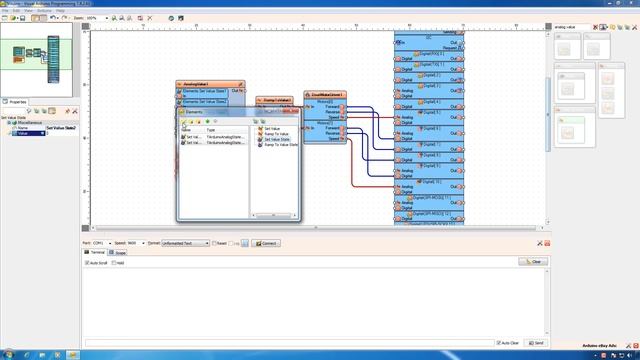Click the terminal send text input field
Image resolution: width=640 pixels, height=360 pixels.
click(x=289, y=343)
